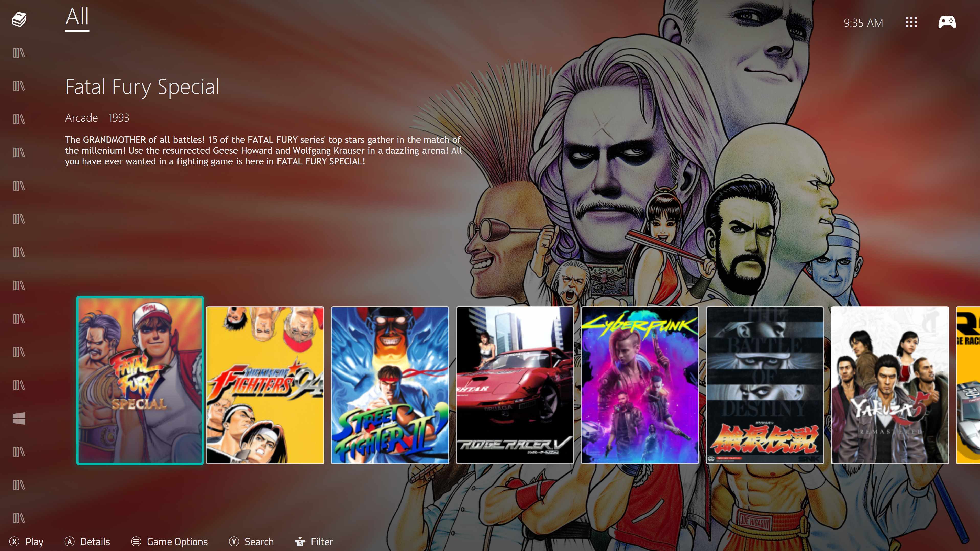Open the grid dots view menu
Viewport: 980px width, 551px height.
(x=911, y=22)
